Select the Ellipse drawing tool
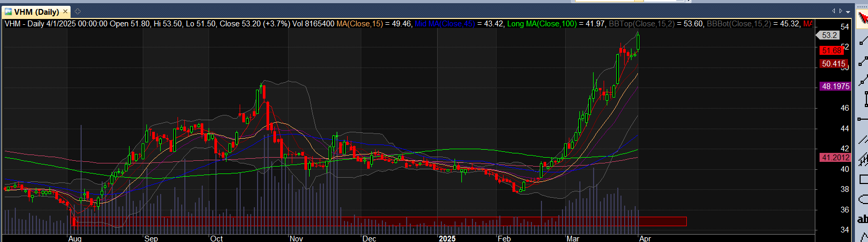The image size is (868, 242). (863, 199)
